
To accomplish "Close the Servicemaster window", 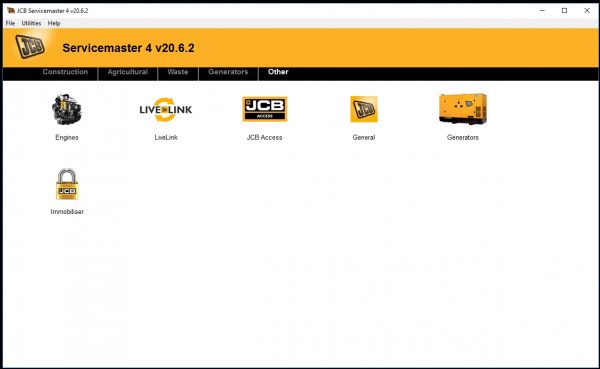I will (587, 11).
